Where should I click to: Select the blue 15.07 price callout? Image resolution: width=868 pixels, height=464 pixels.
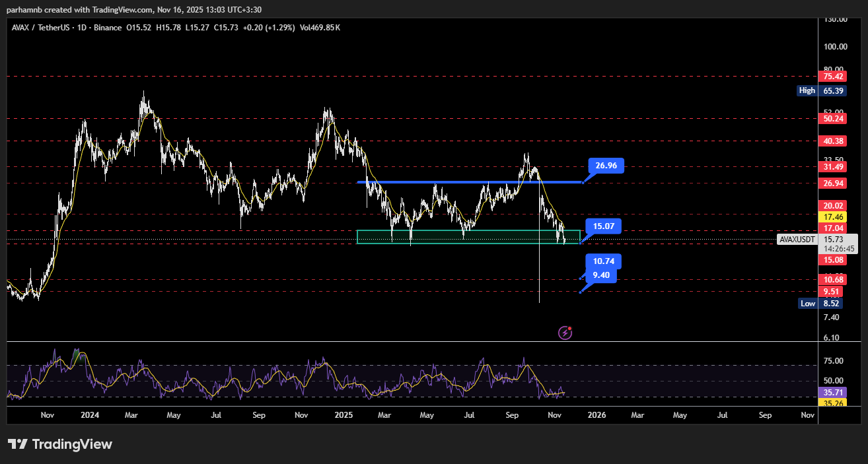pos(604,227)
